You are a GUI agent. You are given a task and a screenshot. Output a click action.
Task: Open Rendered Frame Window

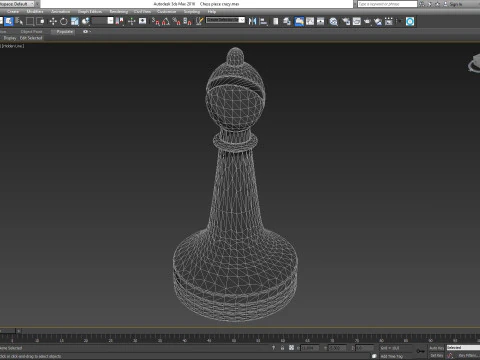pyautogui.click(x=357, y=21)
